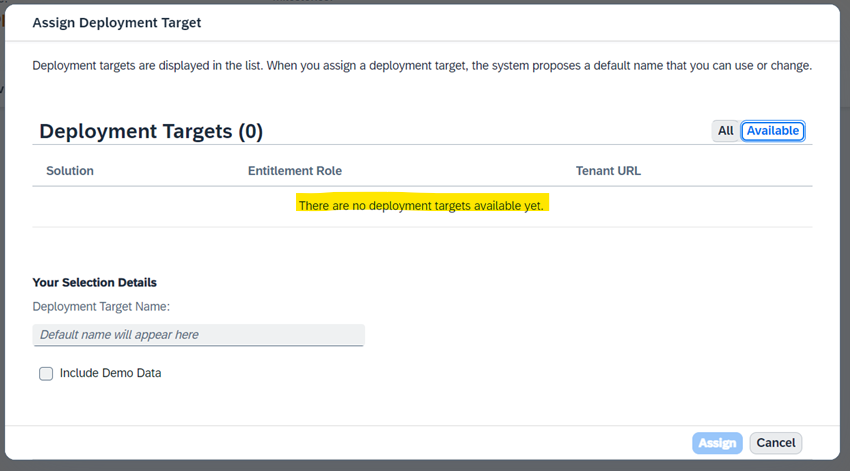This screenshot has height=471, width=850.
Task: Click the Entitlement Role column header
Action: pyautogui.click(x=295, y=171)
